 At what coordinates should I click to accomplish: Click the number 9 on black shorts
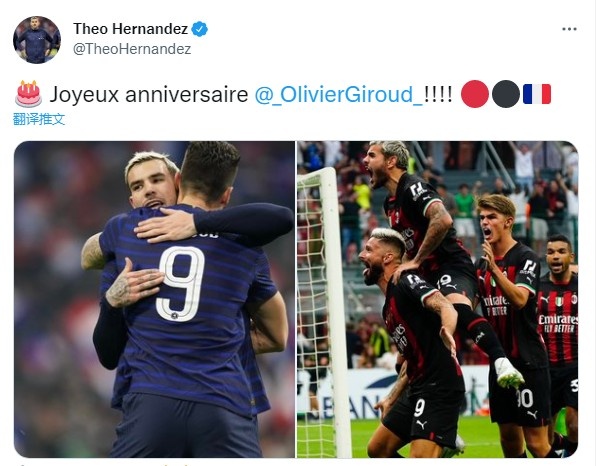point(419,408)
